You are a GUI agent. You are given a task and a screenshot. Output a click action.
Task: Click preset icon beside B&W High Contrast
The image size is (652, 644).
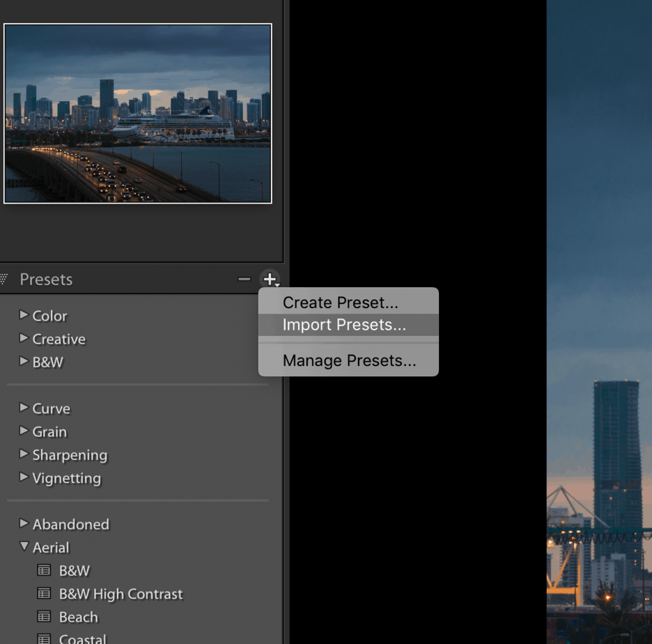44,593
